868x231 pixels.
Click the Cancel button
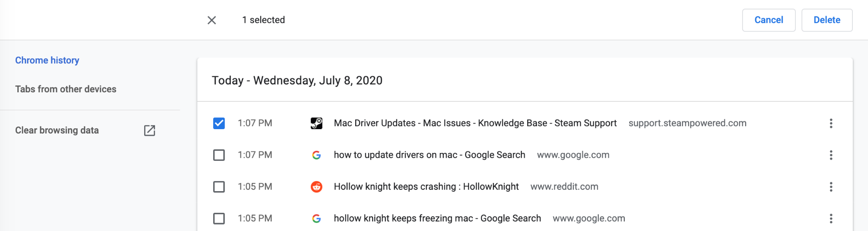[769, 20]
